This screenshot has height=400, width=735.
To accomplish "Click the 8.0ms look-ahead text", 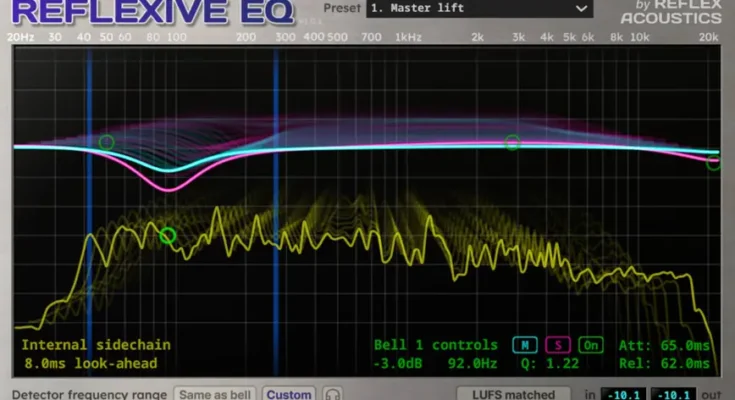I will (90, 363).
